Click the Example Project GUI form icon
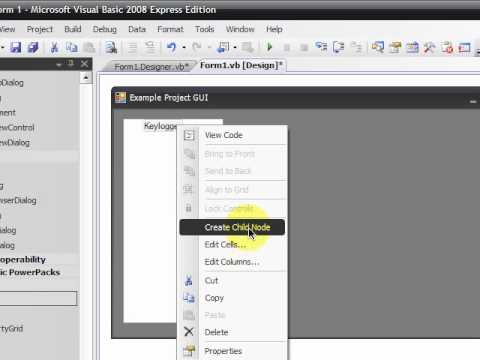Screen dimensions: 480x360 [120, 98]
